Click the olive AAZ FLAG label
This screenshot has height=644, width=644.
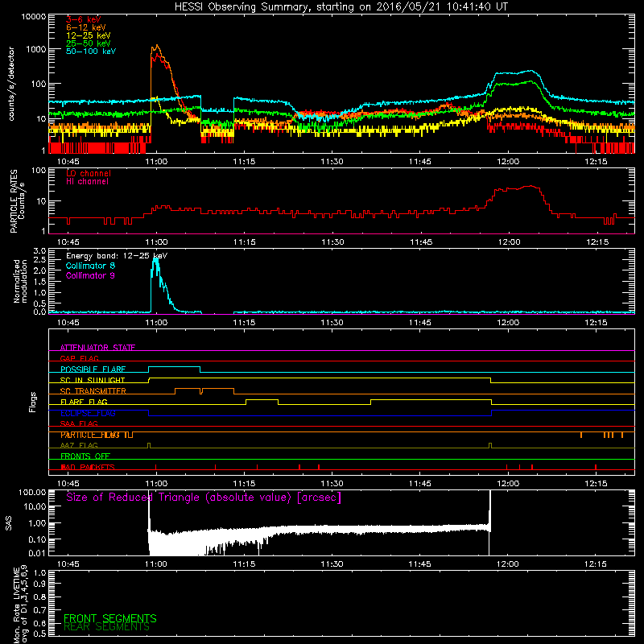[x=79, y=445]
